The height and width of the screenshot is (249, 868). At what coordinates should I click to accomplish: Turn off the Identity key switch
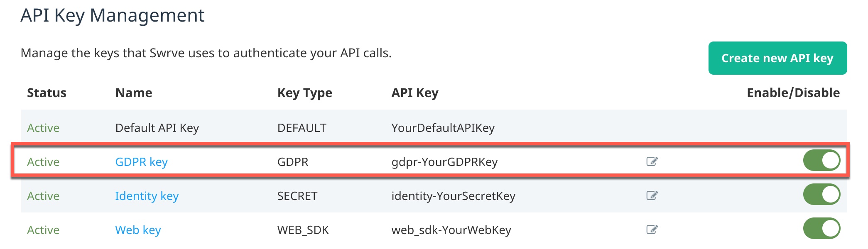pos(821,195)
